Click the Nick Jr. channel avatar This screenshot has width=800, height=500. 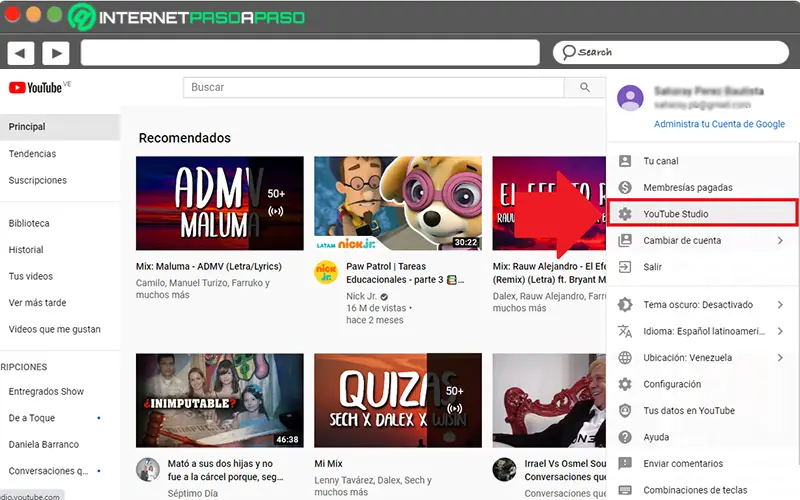[326, 272]
